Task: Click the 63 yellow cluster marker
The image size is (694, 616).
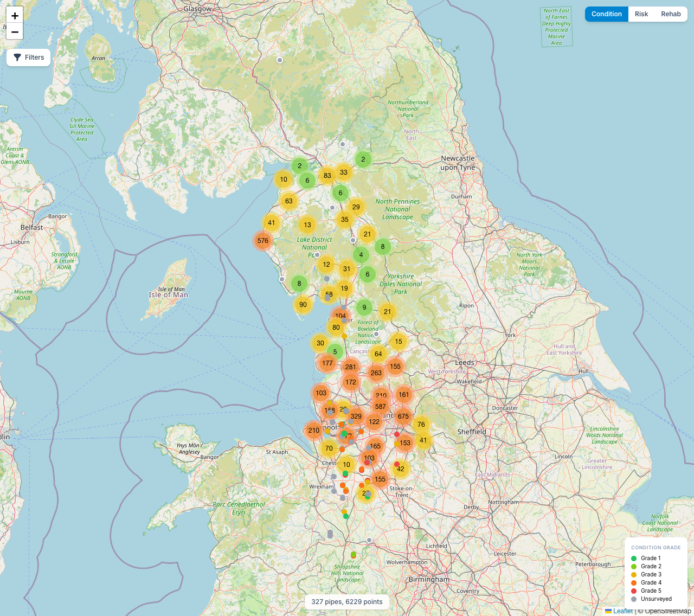Action: pyautogui.click(x=289, y=201)
